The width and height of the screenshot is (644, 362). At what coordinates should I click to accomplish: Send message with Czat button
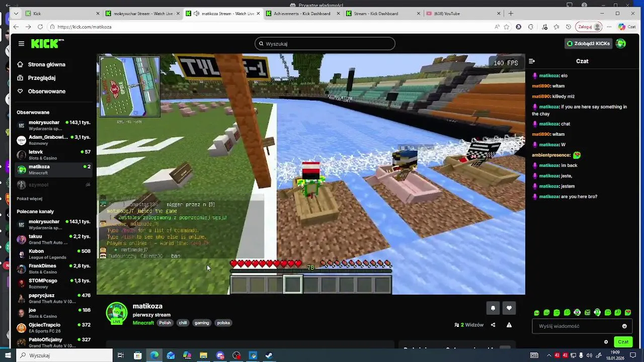click(x=623, y=342)
